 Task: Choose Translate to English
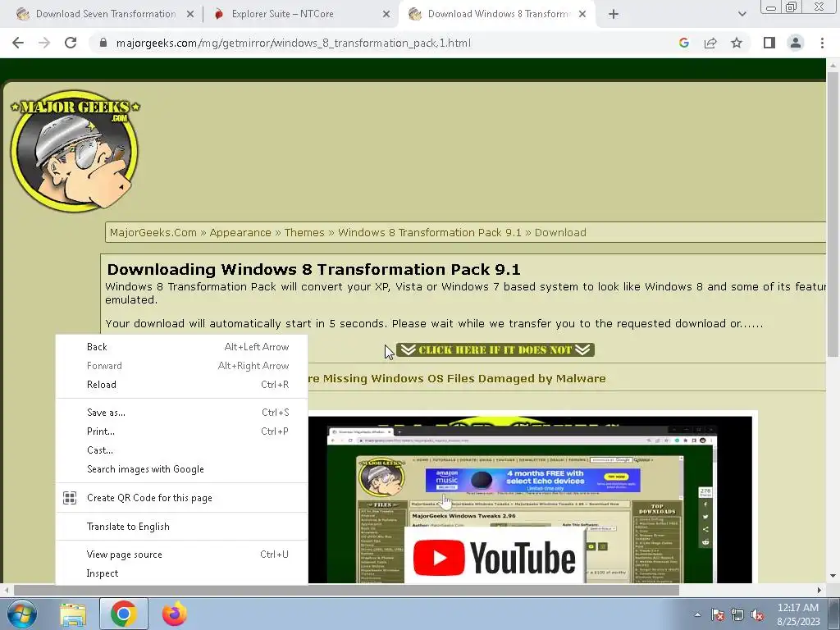[181, 527]
